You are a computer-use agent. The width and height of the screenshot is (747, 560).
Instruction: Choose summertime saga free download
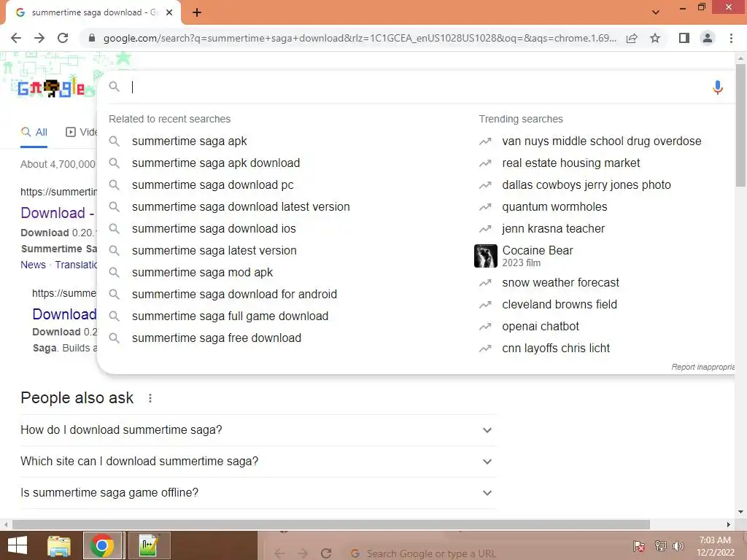pos(216,338)
